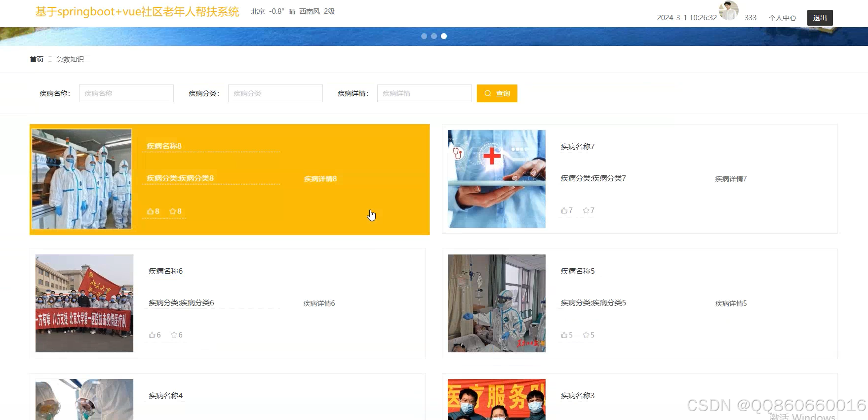Open the 疾病名称5 hospital photo thumbnail
Screen dimensions: 868x420
[x=497, y=303]
